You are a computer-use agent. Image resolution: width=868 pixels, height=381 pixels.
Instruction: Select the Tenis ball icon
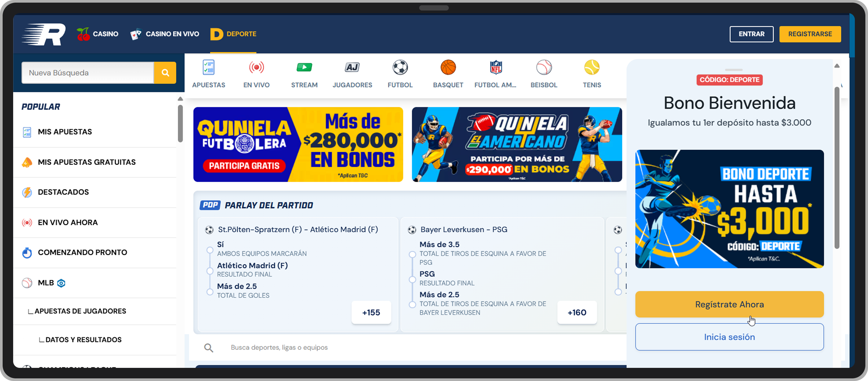click(x=592, y=67)
